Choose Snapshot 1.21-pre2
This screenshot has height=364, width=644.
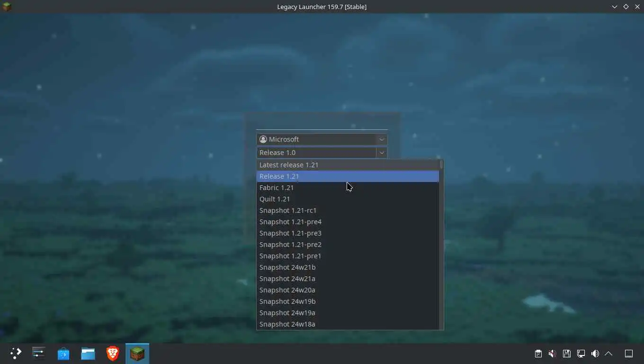tap(348, 245)
